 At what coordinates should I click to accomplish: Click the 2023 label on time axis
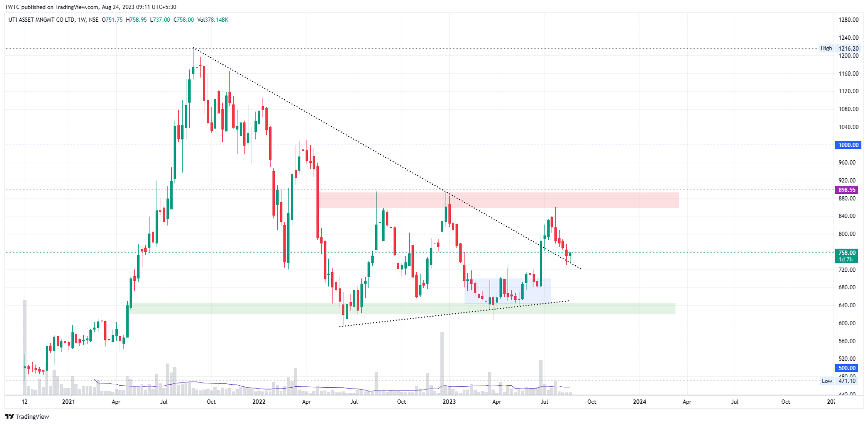click(x=449, y=402)
